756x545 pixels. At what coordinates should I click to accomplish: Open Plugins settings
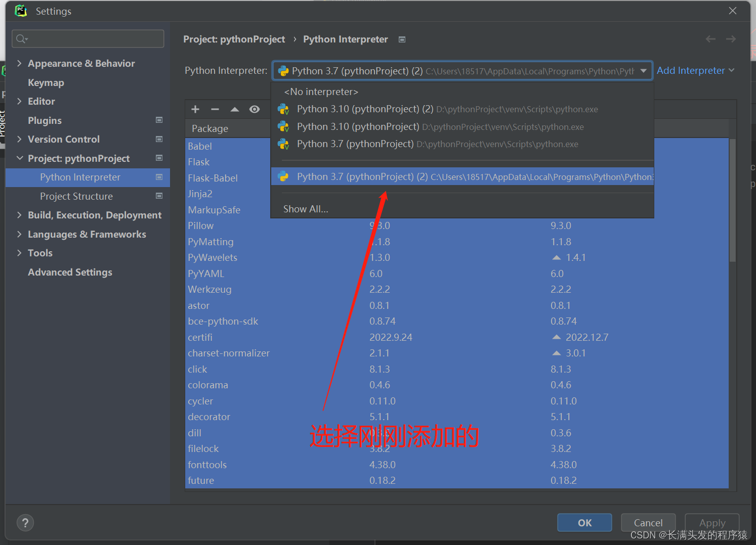tap(45, 120)
